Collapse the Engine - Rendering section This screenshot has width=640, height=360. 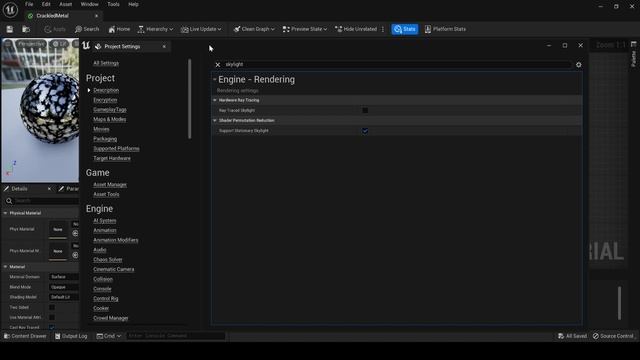pyautogui.click(x=215, y=79)
